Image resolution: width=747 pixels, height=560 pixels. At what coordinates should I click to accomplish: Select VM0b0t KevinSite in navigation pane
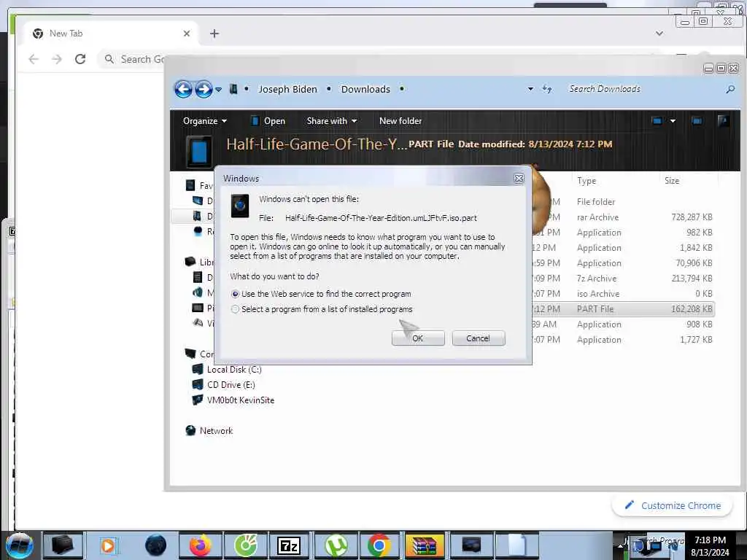(241, 400)
